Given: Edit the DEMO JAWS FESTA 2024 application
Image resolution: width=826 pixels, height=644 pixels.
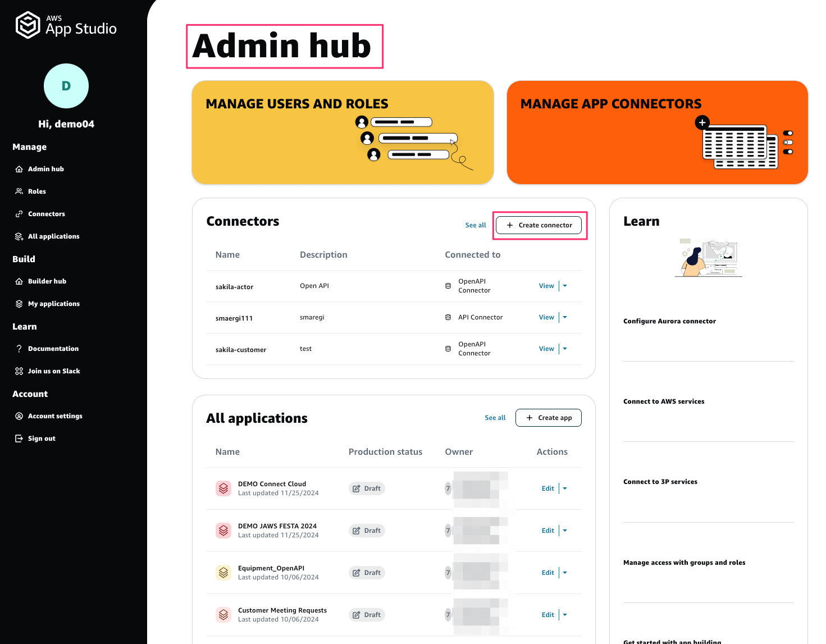Looking at the screenshot, I should pos(548,531).
